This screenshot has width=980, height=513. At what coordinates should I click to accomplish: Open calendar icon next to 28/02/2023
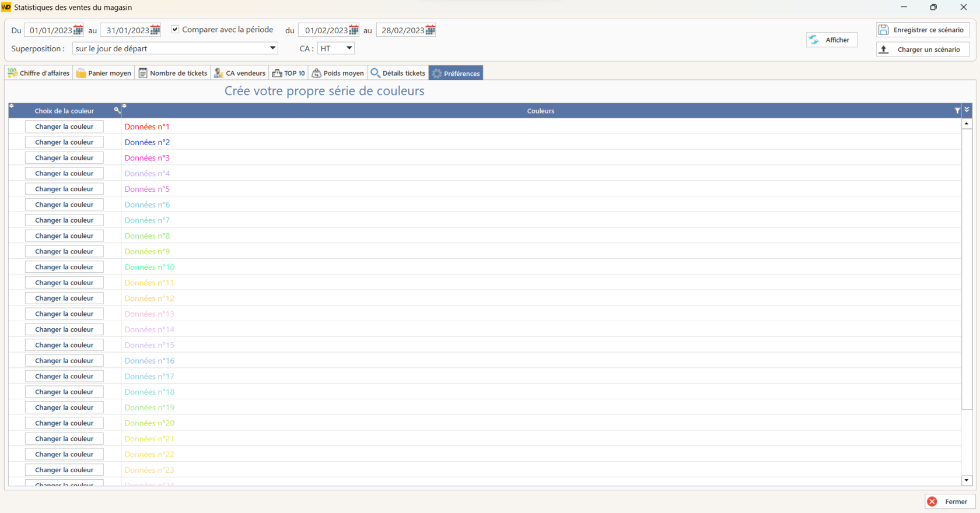coord(430,30)
